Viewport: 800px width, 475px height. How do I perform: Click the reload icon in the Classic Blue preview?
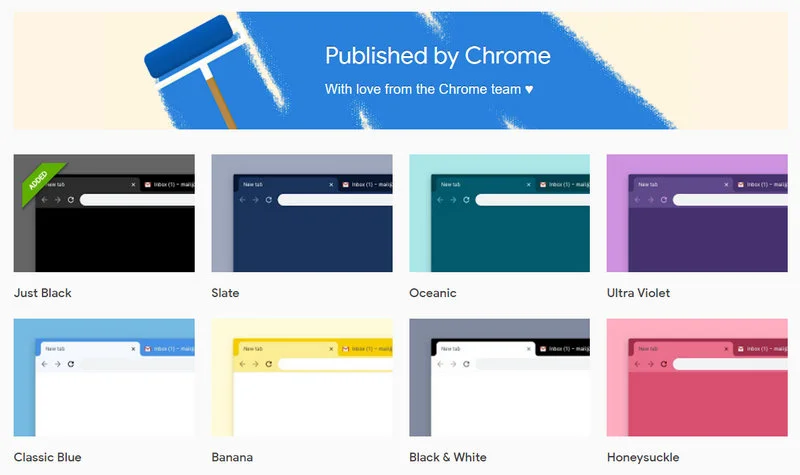pyautogui.click(x=71, y=364)
